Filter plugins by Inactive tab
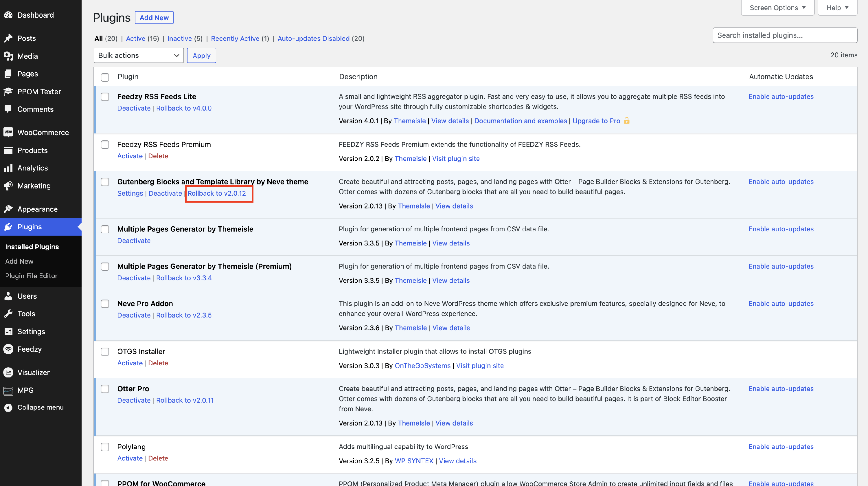The height and width of the screenshot is (486, 868). click(x=179, y=38)
